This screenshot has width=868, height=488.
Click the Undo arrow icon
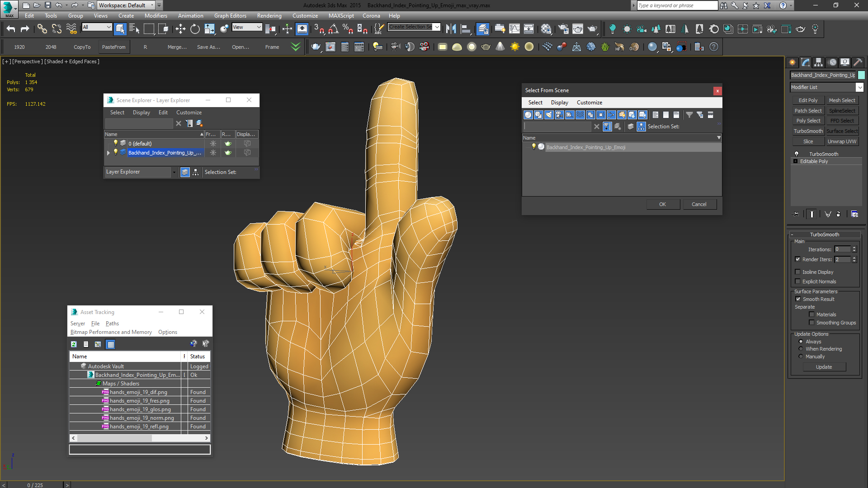pyautogui.click(x=10, y=29)
